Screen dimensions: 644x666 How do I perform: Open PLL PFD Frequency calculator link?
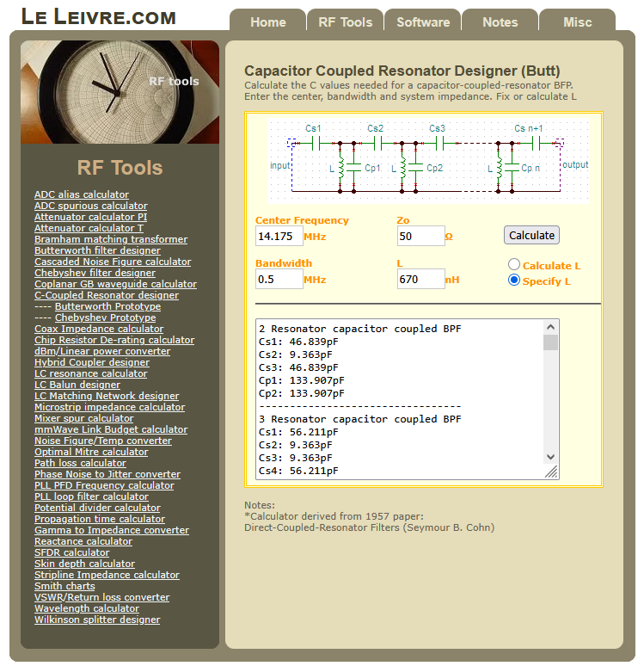104,485
